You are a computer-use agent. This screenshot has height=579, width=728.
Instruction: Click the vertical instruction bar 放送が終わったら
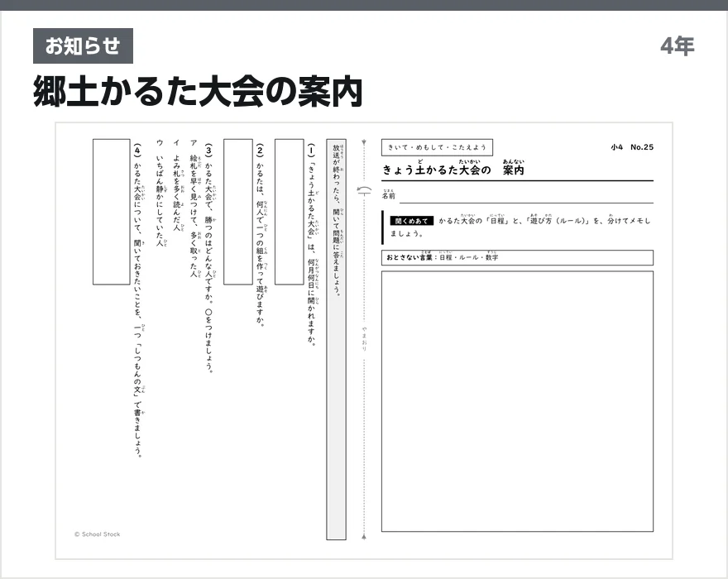pos(336,339)
